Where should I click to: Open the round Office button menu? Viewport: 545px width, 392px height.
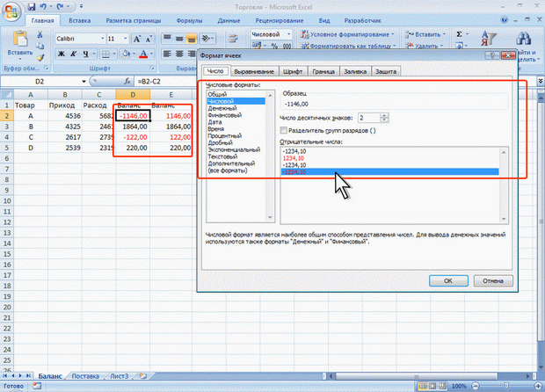click(x=11, y=12)
